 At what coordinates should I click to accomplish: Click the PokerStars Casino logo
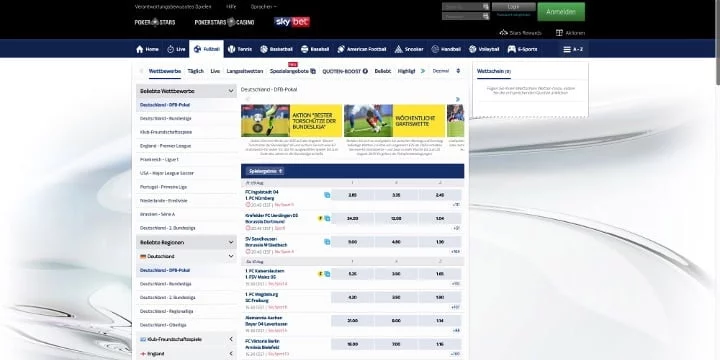pos(224,22)
